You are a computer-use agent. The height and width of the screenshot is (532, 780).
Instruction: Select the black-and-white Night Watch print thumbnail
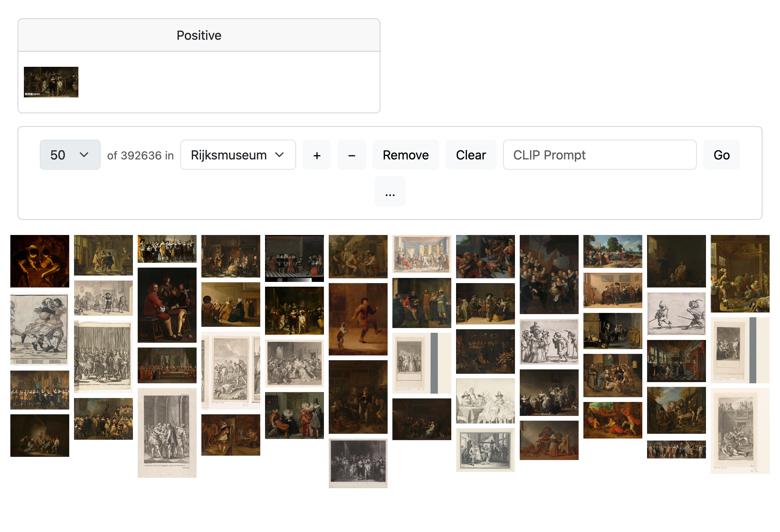358,463
